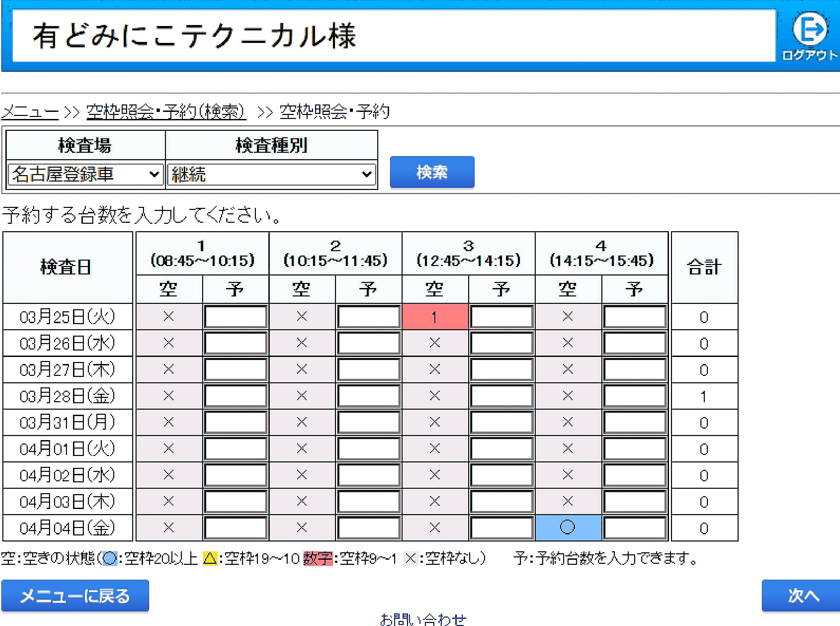
Task: Expand the 検査種別 dropdown showing 継続
Action: point(271,174)
